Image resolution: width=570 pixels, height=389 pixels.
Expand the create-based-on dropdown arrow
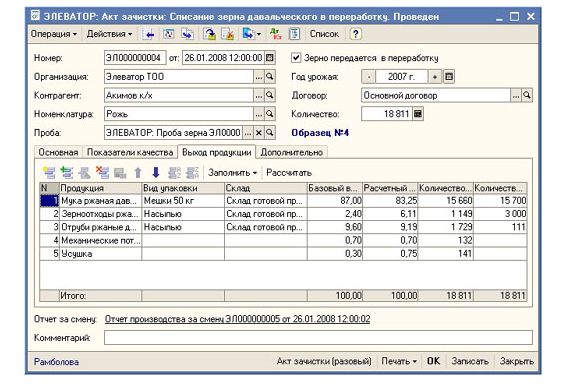(x=259, y=34)
